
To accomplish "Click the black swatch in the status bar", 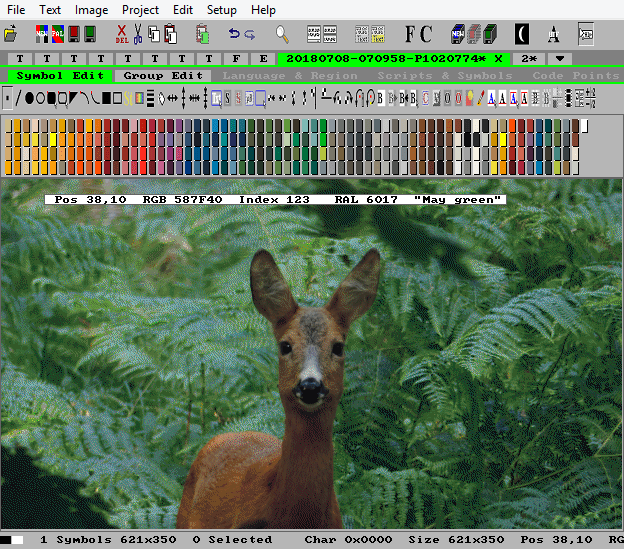I will (6, 540).
